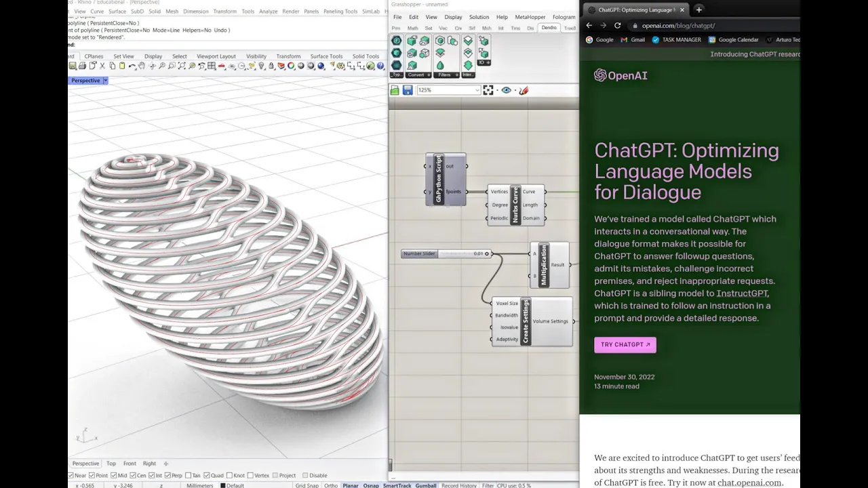The image size is (868, 488).
Task: Select Dendro water drop filter component icon
Action: pos(440,65)
